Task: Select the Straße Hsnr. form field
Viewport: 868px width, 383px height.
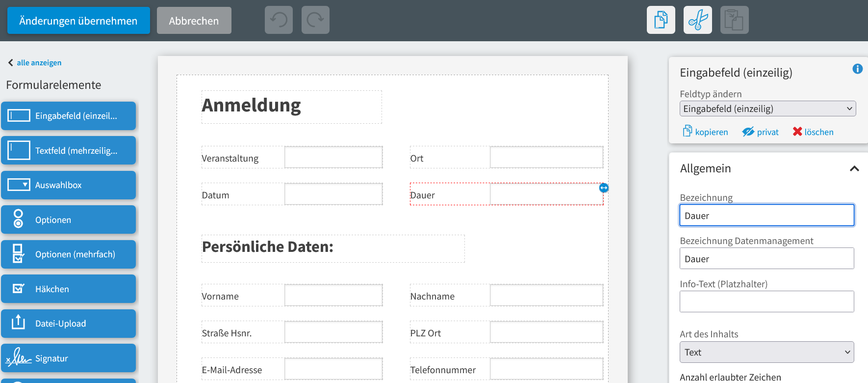Action: point(292,332)
